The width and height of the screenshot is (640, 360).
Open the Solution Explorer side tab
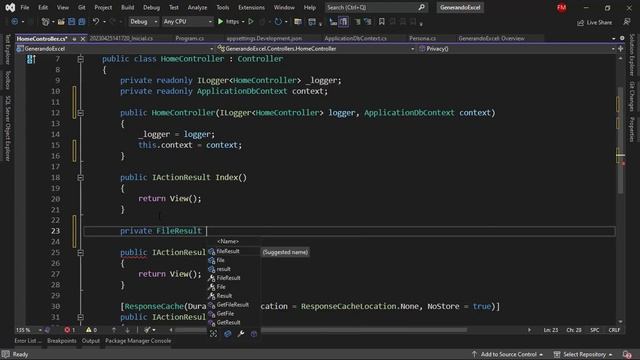tap(632, 55)
